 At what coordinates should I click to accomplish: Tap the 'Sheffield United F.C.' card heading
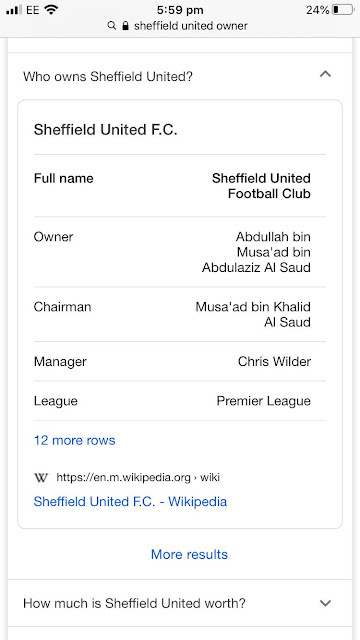pyautogui.click(x=106, y=130)
